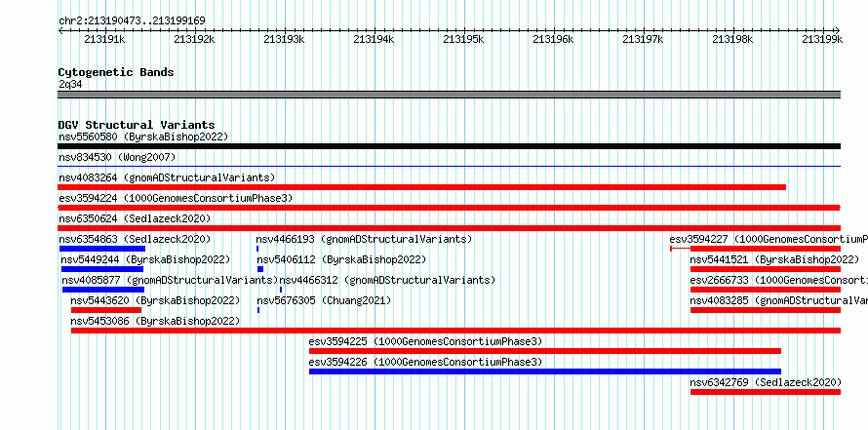Click the esv3594225 (1000GenomesConsortiumPhase3) label
The image size is (868, 430).
(425, 341)
